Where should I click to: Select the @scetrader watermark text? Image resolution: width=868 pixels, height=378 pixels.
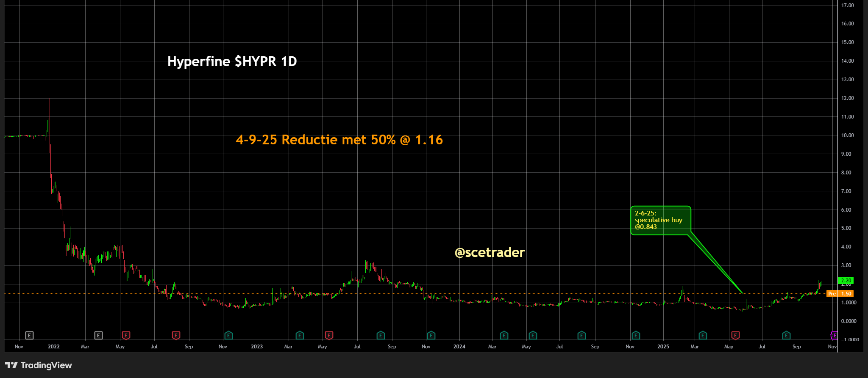(490, 253)
